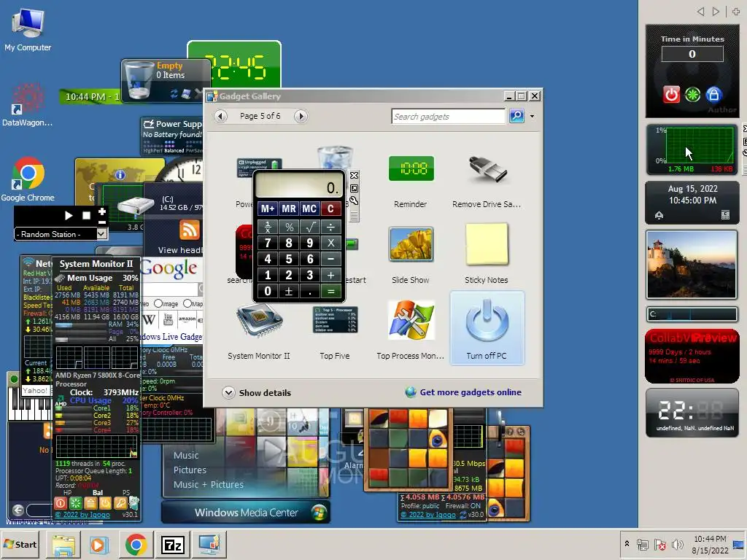Image resolution: width=747 pixels, height=560 pixels.
Task: Open Get more gadgets online link
Action: (463, 392)
